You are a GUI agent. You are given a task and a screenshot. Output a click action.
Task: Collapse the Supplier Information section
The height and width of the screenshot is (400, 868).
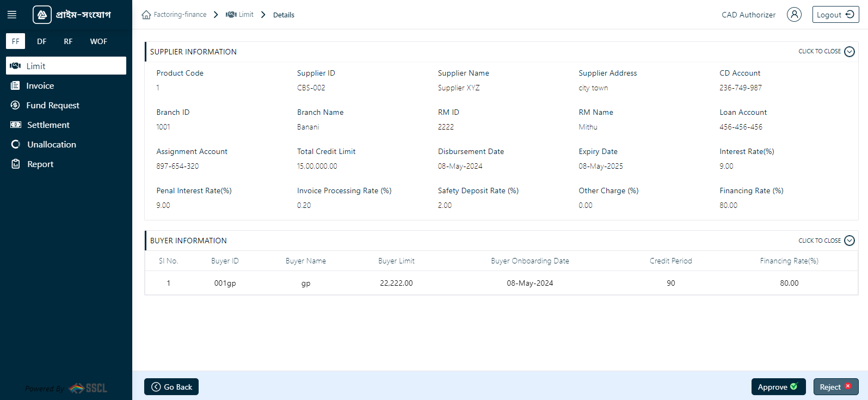pyautogui.click(x=826, y=52)
